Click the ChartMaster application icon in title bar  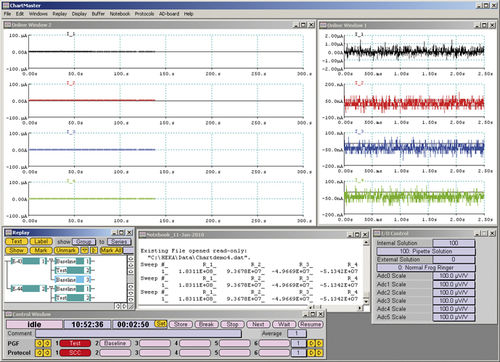coord(5,5)
